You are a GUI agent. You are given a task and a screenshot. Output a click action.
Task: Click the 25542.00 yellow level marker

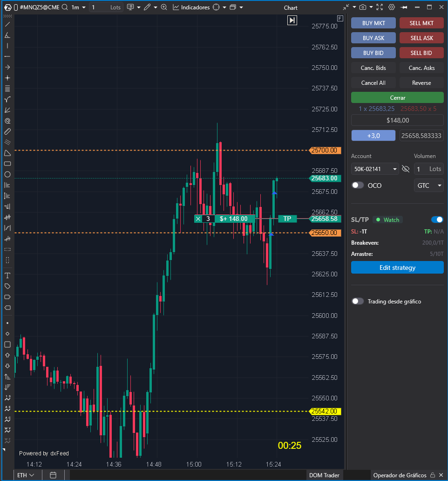tap(325, 411)
